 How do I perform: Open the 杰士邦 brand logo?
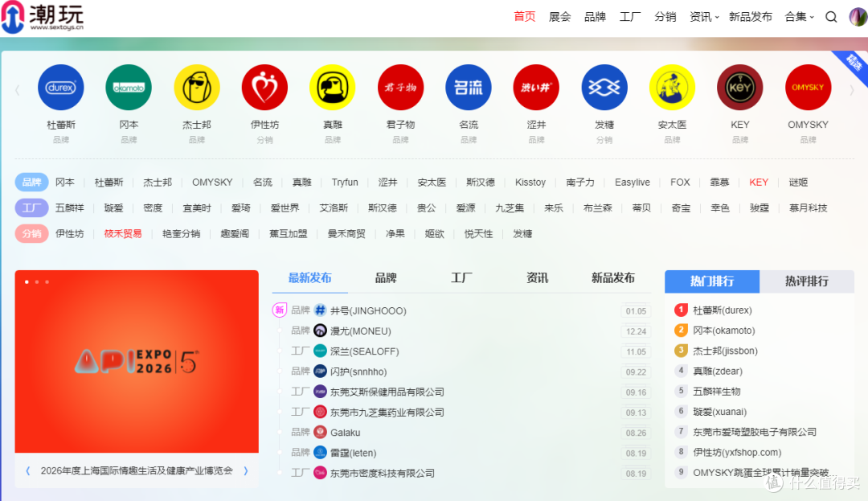tap(197, 88)
